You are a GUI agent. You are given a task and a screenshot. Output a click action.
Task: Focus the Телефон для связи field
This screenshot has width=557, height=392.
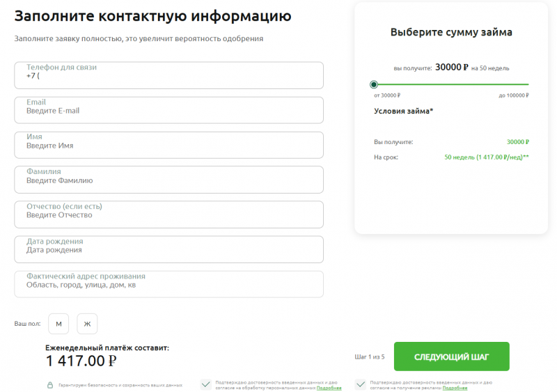(168, 75)
